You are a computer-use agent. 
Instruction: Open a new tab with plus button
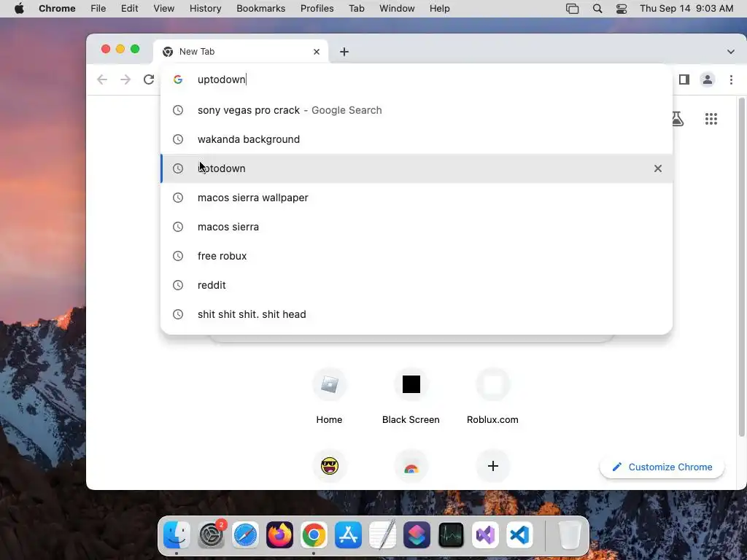tap(344, 52)
